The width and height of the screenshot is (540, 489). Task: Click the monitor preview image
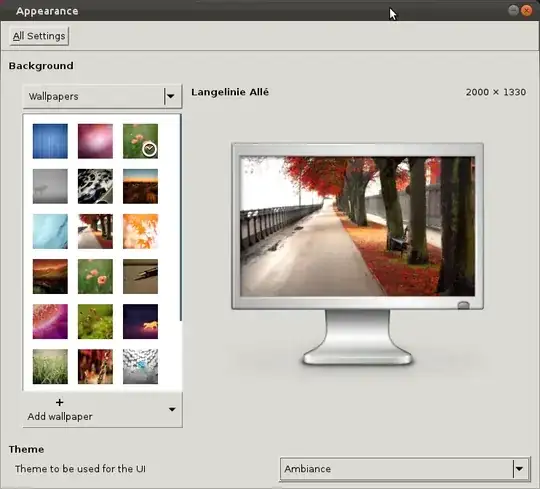(357, 226)
